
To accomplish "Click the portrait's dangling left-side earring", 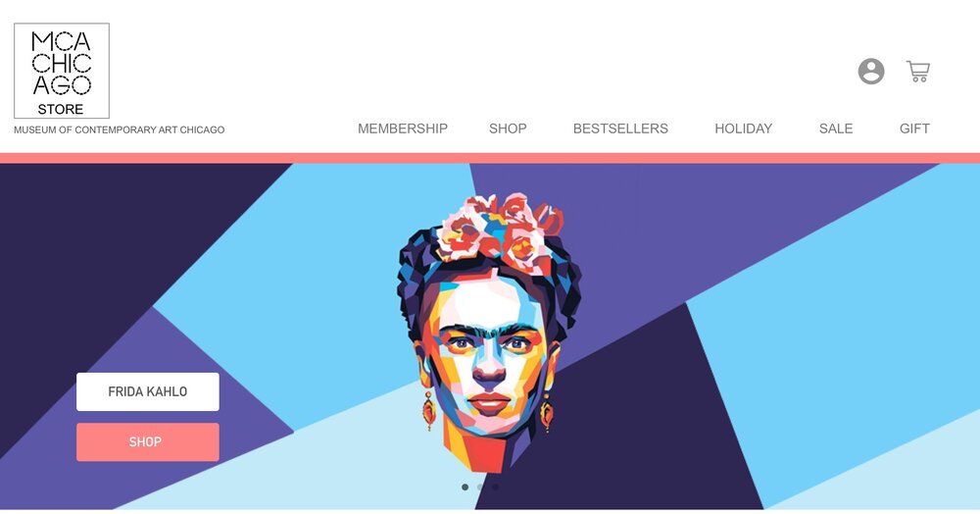I will (x=429, y=411).
